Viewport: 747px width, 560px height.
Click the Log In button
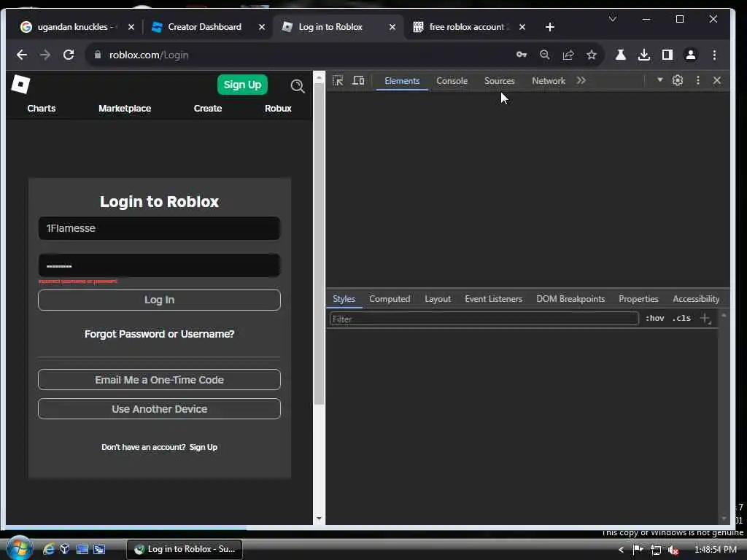tap(159, 300)
